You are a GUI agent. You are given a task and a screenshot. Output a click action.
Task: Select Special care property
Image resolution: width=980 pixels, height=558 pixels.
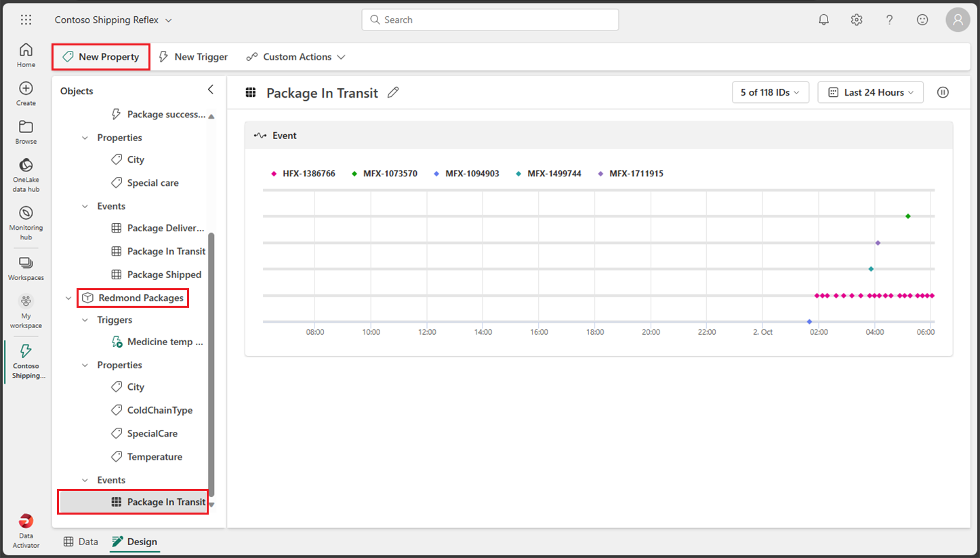[144, 183]
